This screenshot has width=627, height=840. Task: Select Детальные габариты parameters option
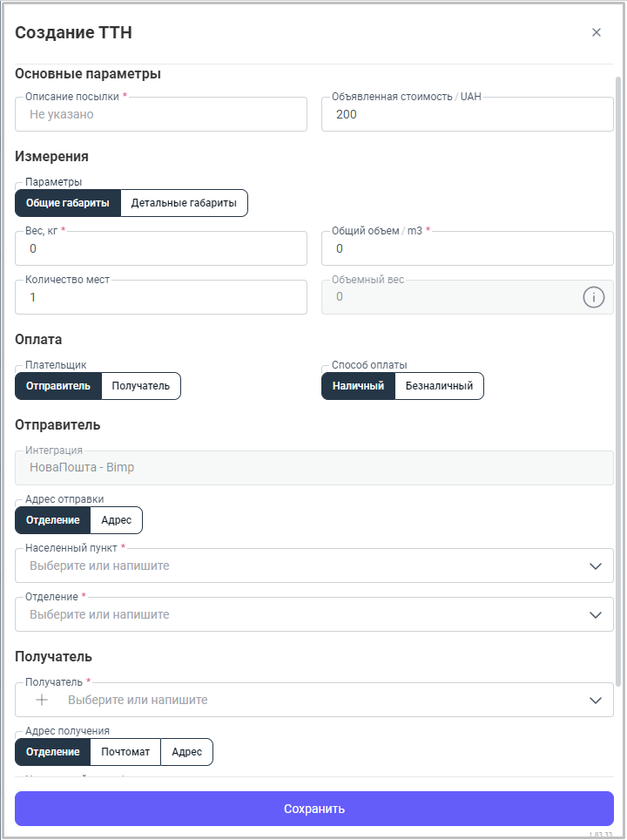click(184, 203)
